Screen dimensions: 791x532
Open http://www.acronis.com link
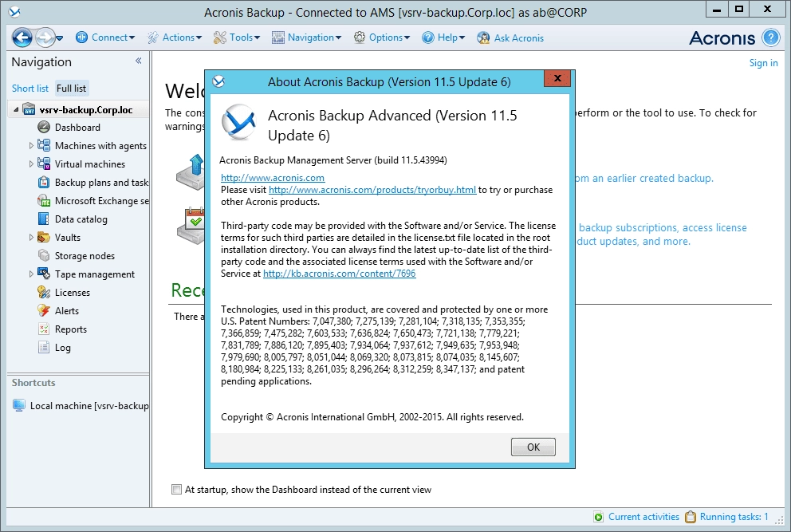(273, 178)
